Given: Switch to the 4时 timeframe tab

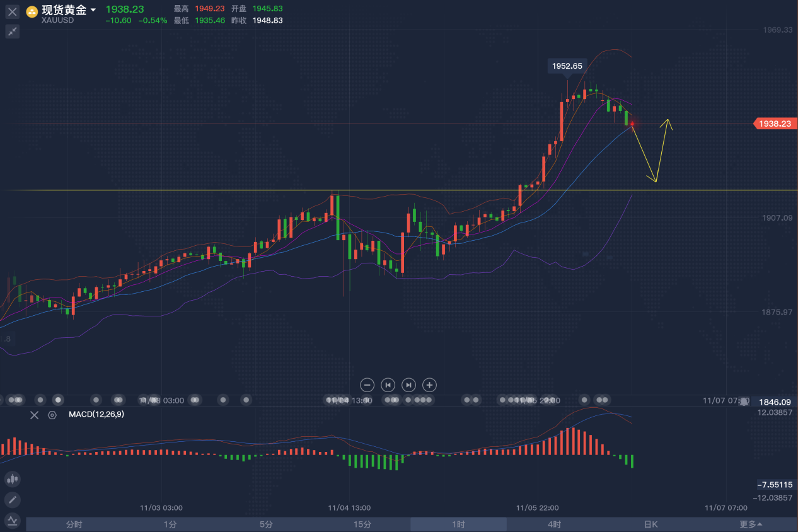Looking at the screenshot, I should pos(554,524).
